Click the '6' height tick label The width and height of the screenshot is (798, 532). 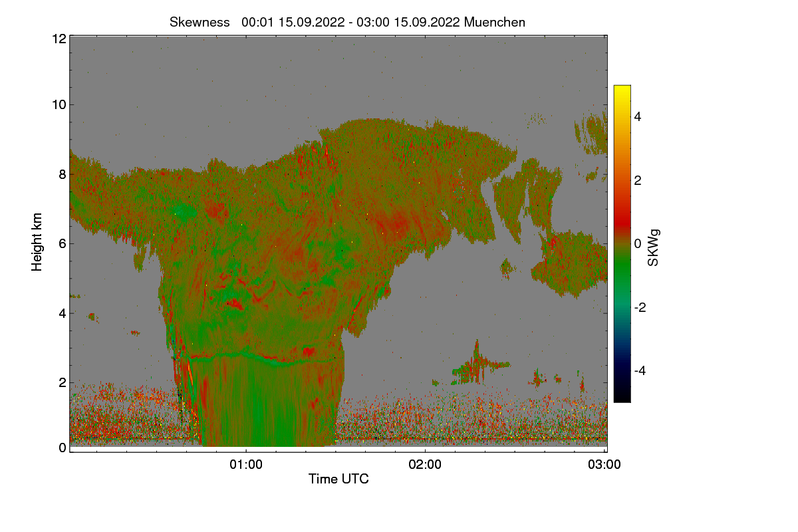63,243
